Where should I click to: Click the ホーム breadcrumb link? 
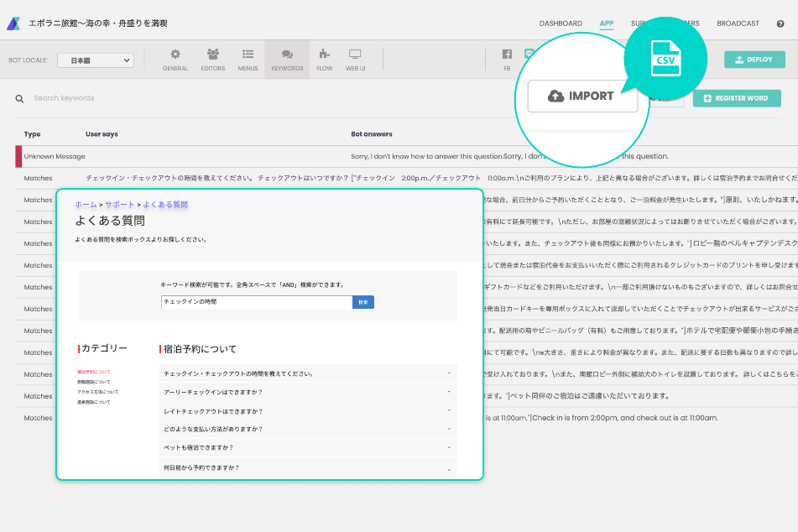(x=86, y=205)
